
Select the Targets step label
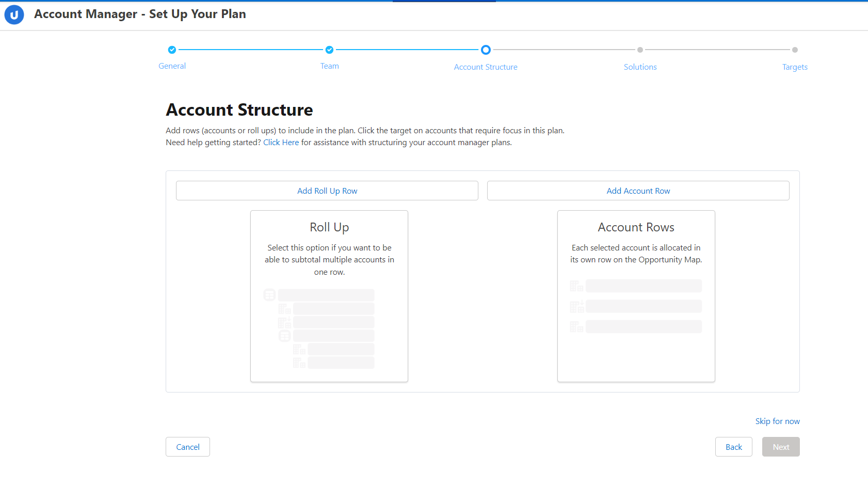[x=795, y=67]
